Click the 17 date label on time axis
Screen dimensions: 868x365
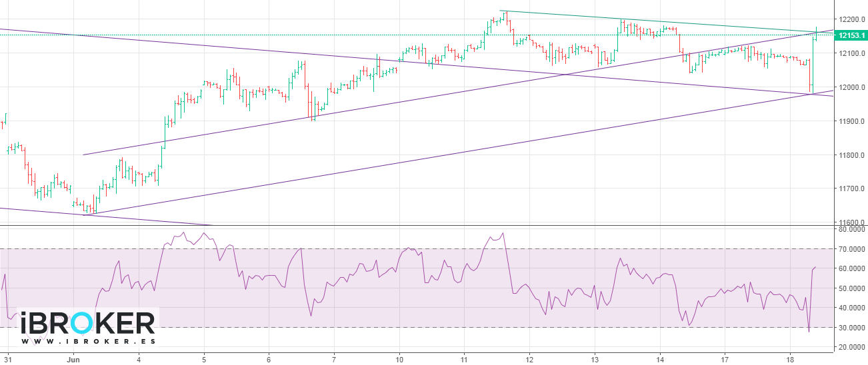(x=725, y=358)
